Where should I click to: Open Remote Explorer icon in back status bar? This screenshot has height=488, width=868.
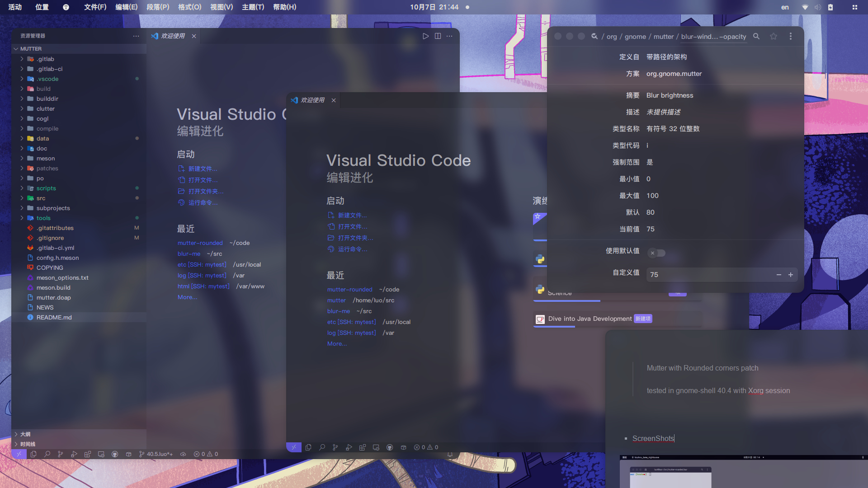tap(101, 454)
